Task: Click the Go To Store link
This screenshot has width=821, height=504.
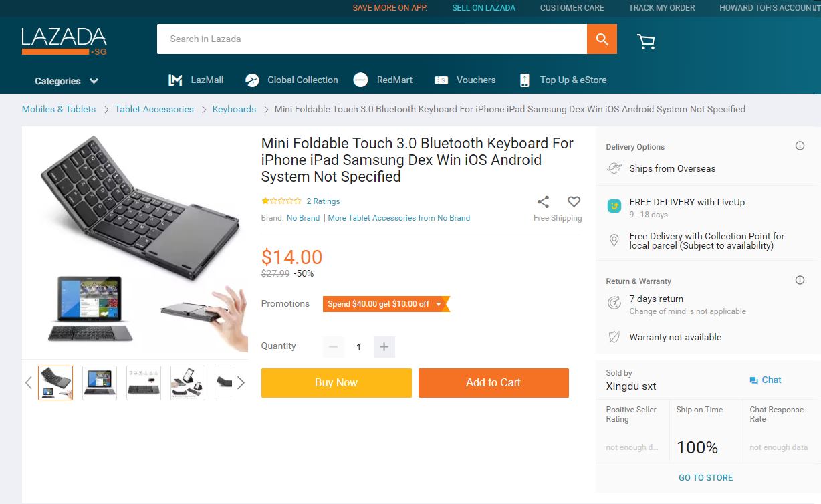Action: tap(705, 477)
